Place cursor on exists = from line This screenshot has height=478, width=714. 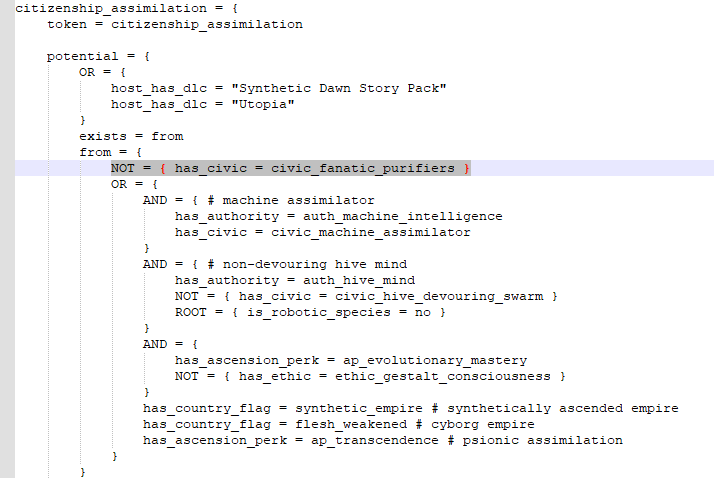coord(131,136)
